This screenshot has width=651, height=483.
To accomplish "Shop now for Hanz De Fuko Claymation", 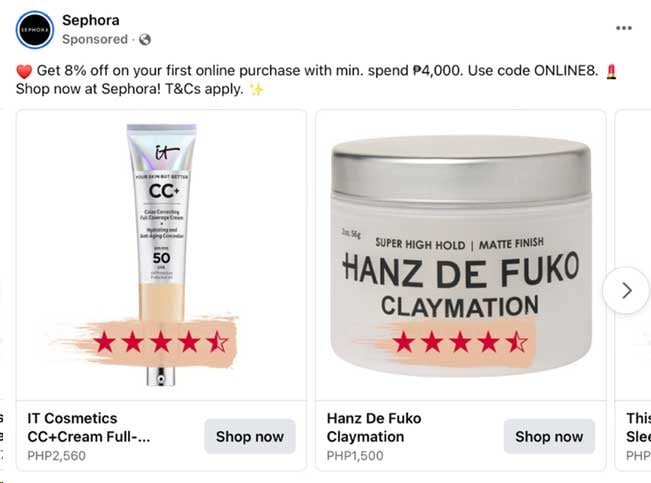I will click(x=549, y=437).
